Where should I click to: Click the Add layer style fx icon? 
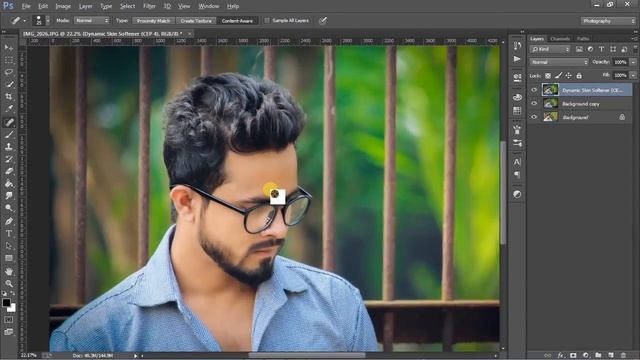561,356
